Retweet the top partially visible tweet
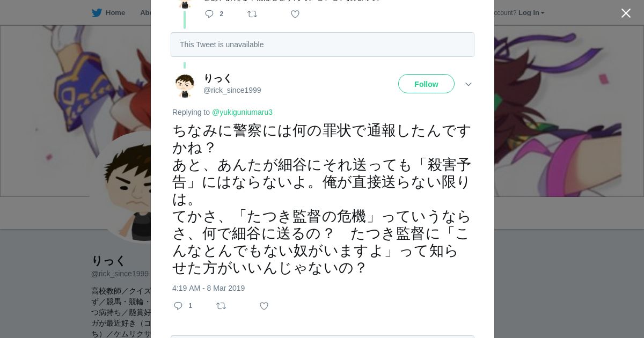 (x=252, y=14)
